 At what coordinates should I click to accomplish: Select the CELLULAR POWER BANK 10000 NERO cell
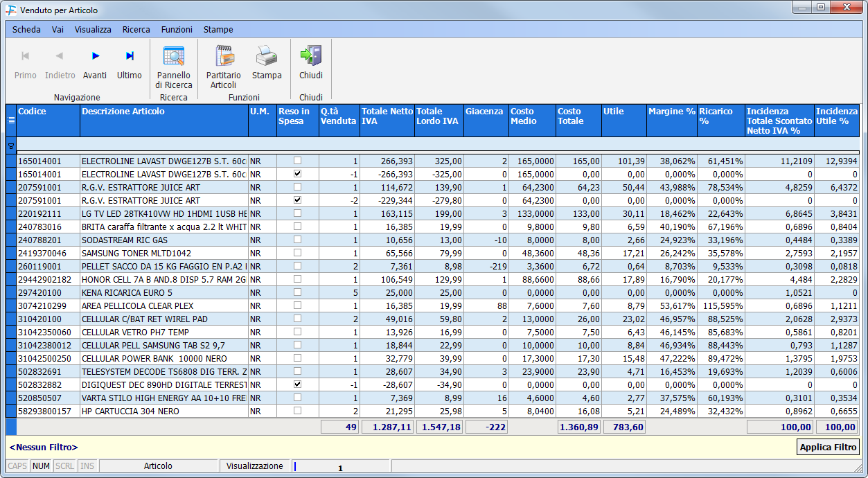(x=164, y=358)
